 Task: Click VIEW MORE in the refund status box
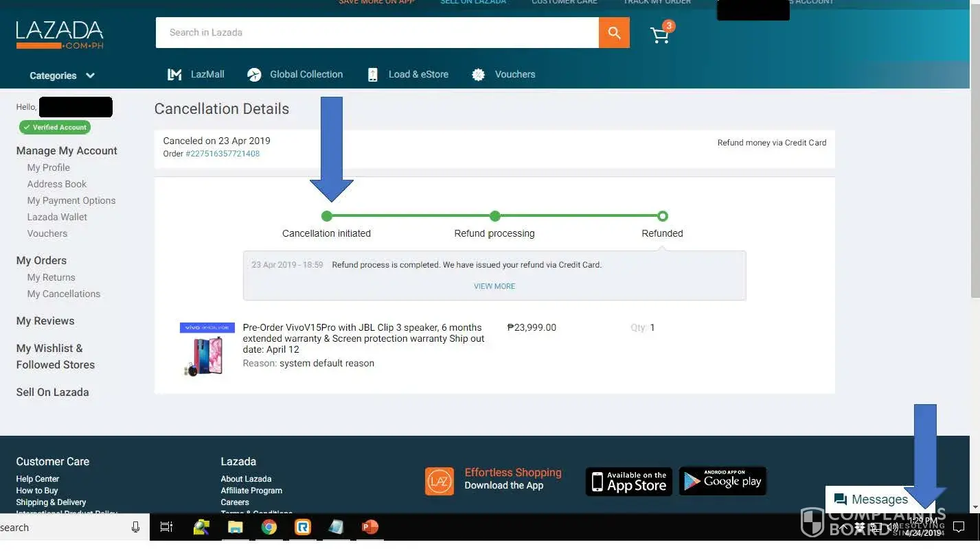tap(494, 286)
